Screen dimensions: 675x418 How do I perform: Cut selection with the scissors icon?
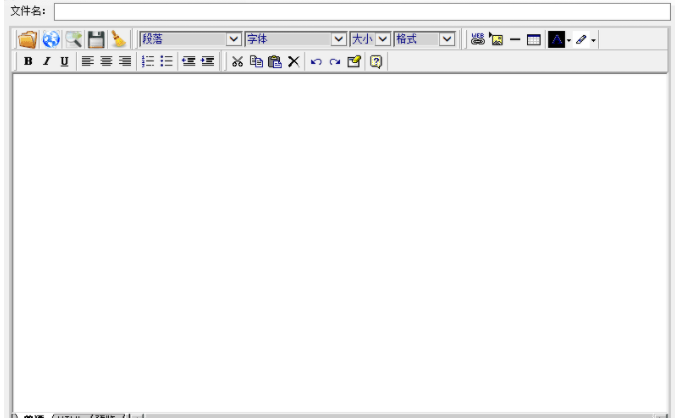(x=237, y=62)
